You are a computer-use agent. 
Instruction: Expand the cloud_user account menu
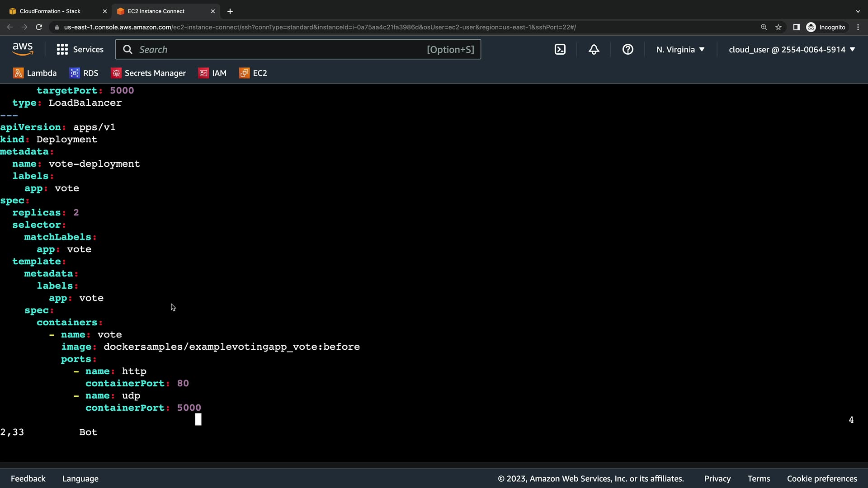pyautogui.click(x=792, y=50)
